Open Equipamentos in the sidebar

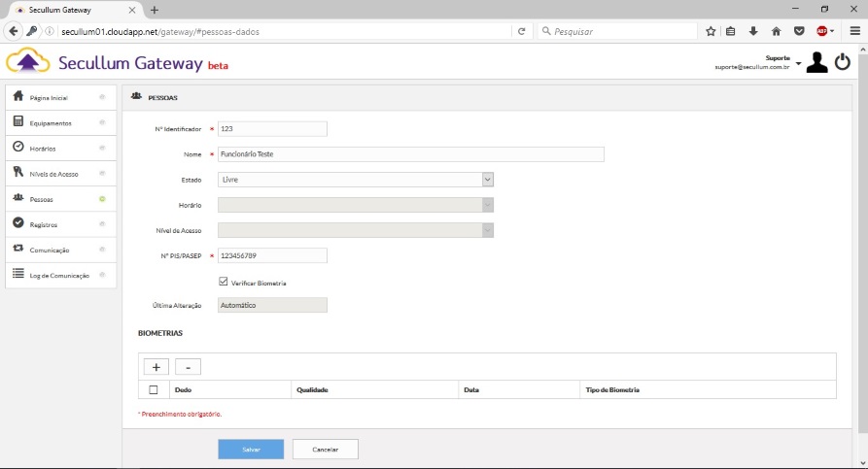click(x=58, y=123)
